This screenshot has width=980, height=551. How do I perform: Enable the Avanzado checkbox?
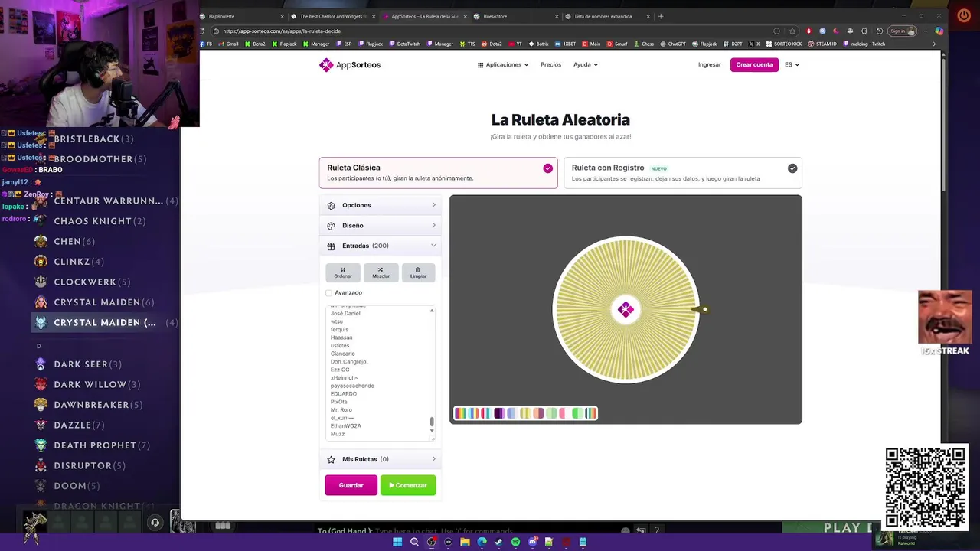point(329,292)
